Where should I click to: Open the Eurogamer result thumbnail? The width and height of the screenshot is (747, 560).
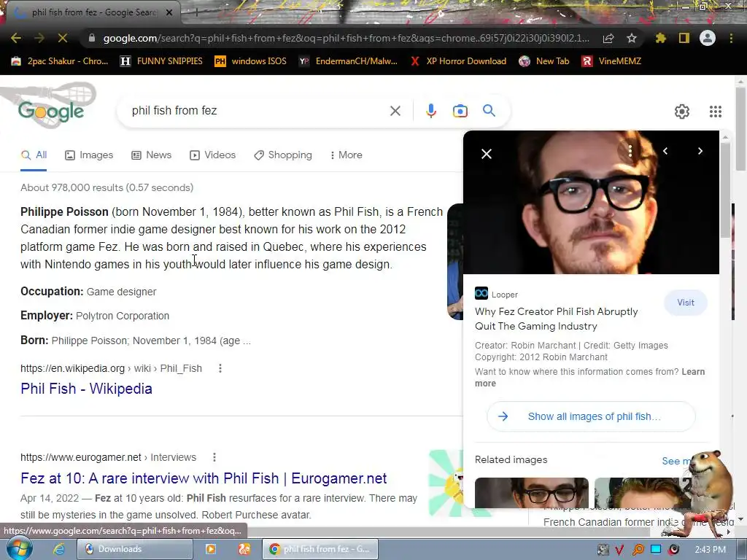446,483
